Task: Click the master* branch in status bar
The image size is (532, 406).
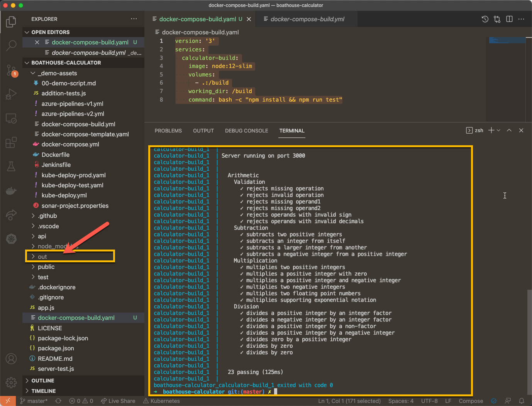Action: (34, 401)
